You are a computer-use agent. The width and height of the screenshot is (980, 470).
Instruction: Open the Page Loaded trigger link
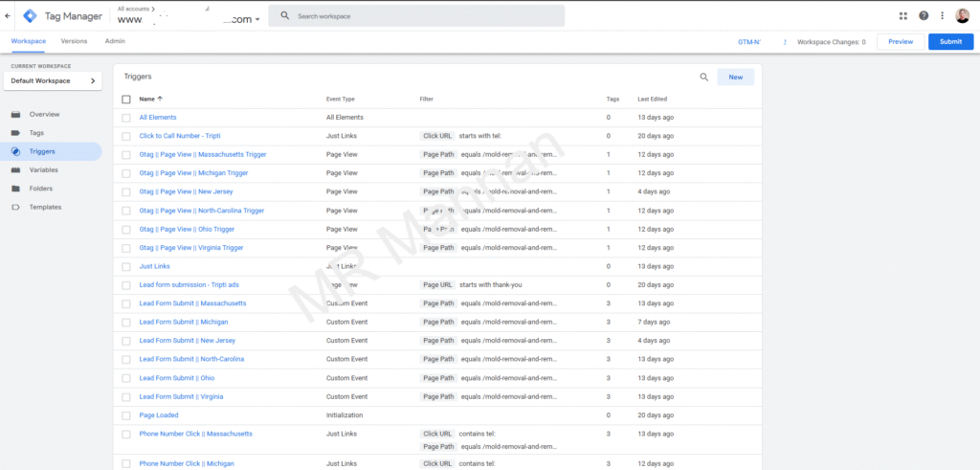[x=159, y=414]
